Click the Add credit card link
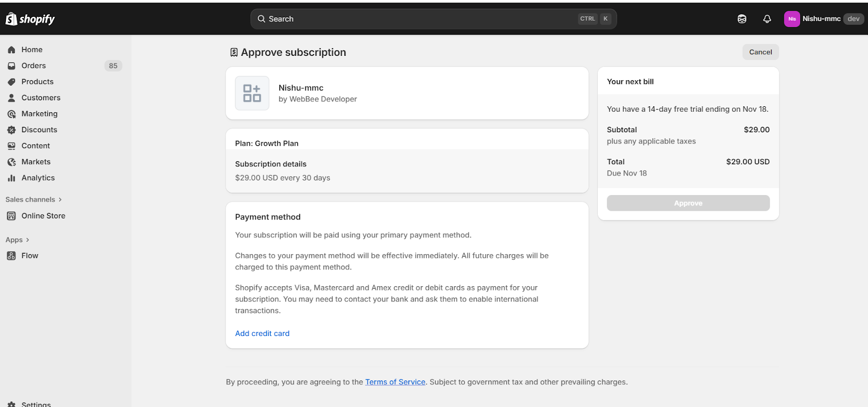Image resolution: width=868 pixels, height=407 pixels. 262,334
